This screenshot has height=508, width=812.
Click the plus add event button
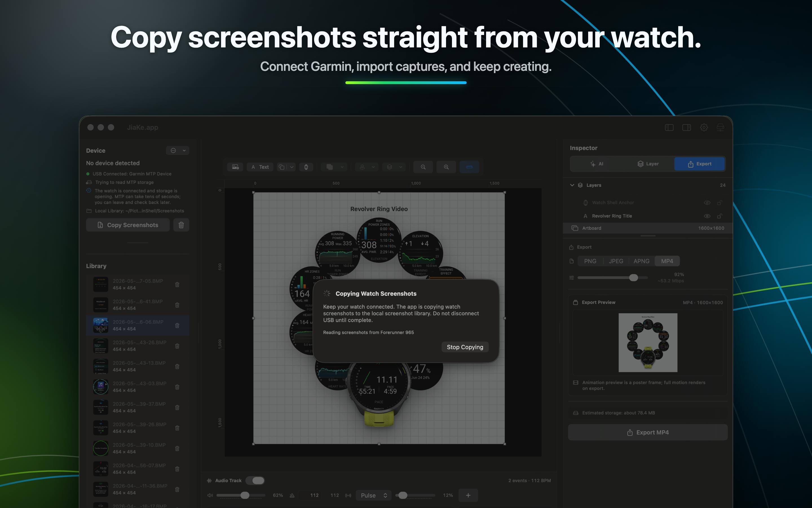[x=468, y=495]
